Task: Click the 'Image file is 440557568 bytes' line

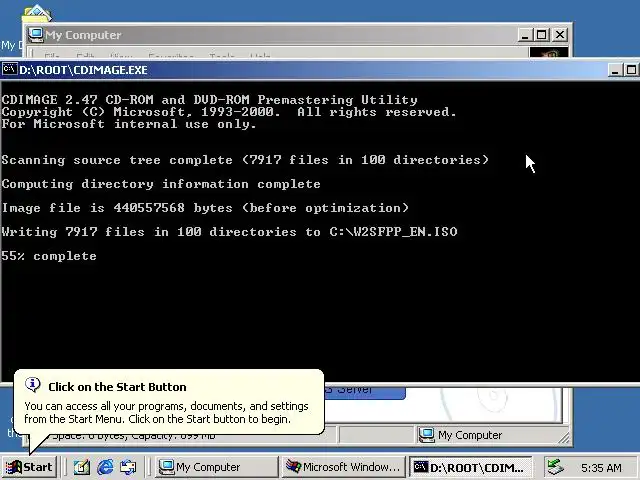Action: (205, 208)
